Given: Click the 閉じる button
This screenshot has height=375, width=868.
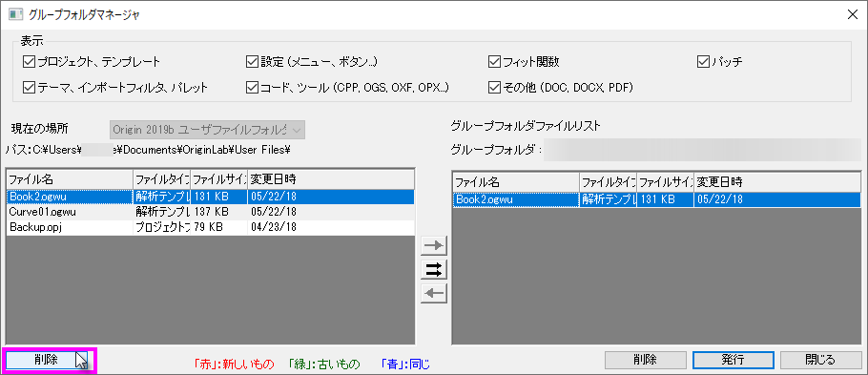Looking at the screenshot, I should coord(821,360).
